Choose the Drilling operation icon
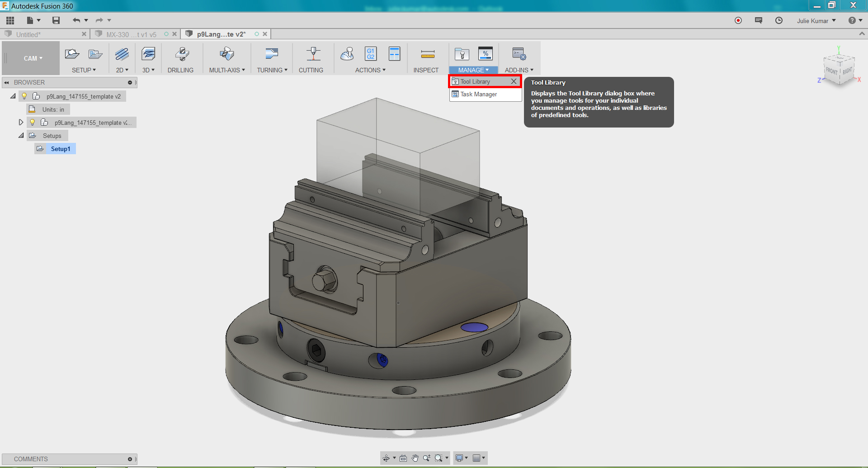Screen dimensions: 868x468 point(182,54)
